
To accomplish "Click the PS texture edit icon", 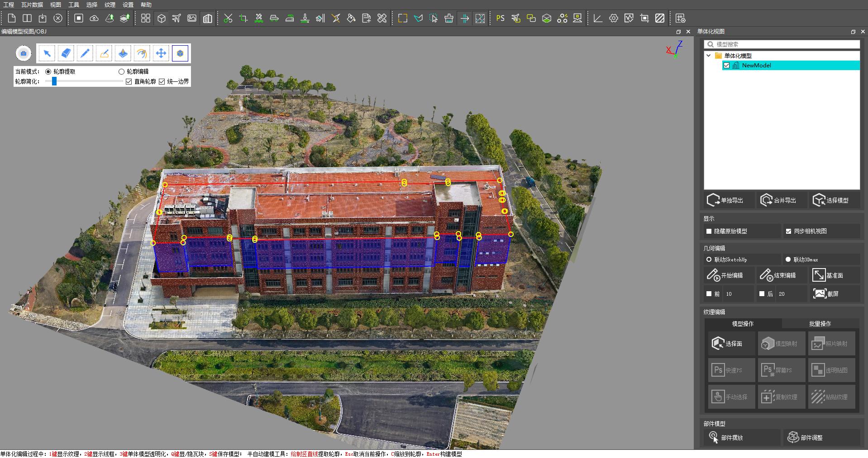I will [x=500, y=18].
